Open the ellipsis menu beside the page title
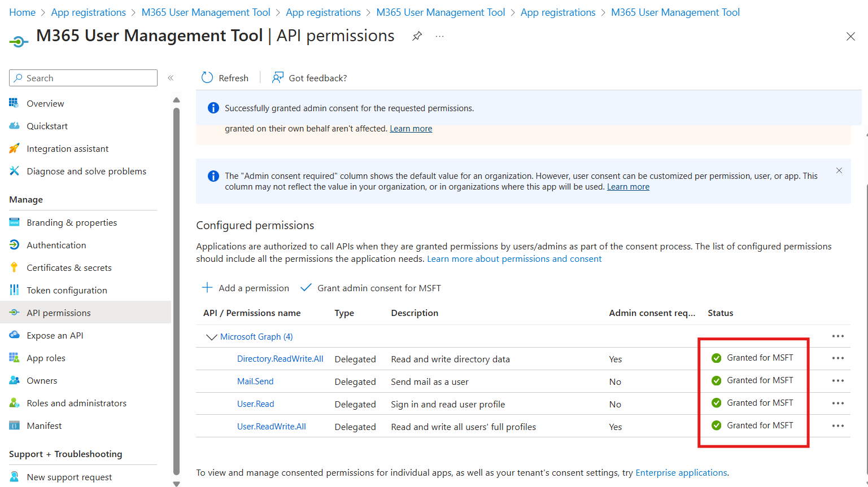Viewport: 868px width, 487px height. 439,36
